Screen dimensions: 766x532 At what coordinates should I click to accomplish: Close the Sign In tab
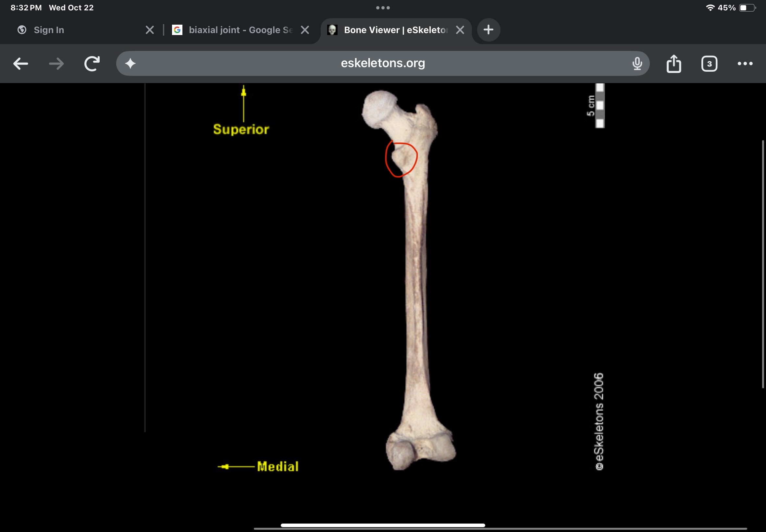[x=150, y=30]
